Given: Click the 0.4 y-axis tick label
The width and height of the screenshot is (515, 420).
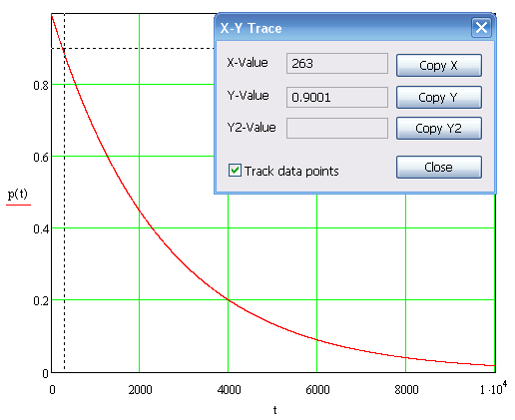Looking at the screenshot, I should point(41,228).
